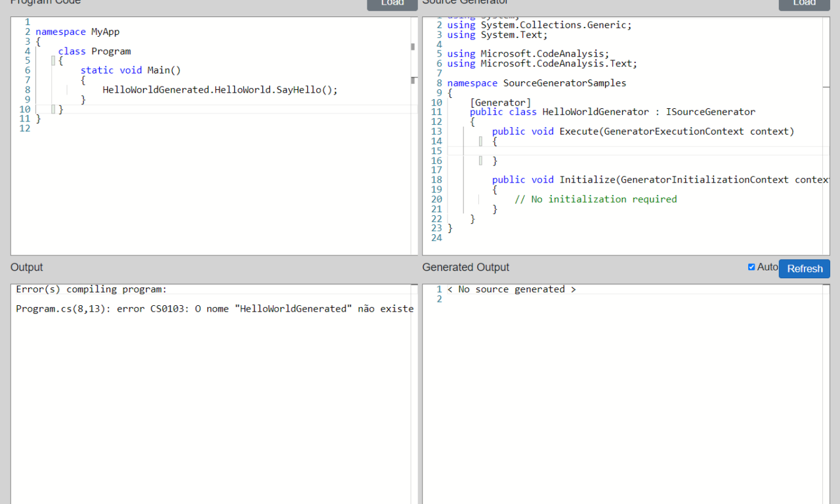This screenshot has width=840, height=504.
Task: Click the "No source generated" text
Action: coord(511,289)
